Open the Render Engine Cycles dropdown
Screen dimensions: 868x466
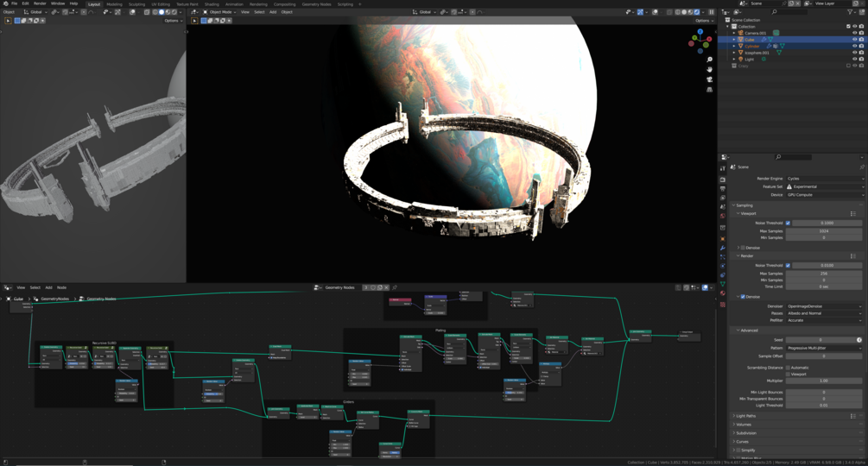[825, 179]
